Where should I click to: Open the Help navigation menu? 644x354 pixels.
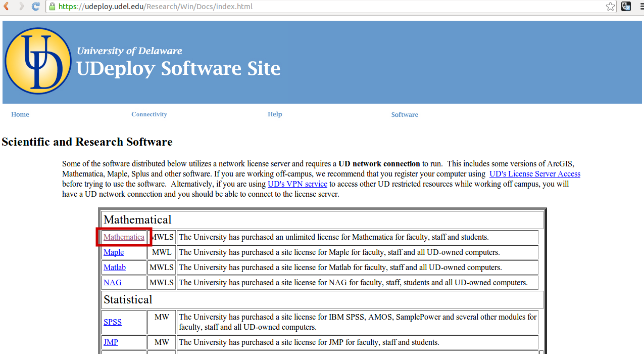[275, 114]
